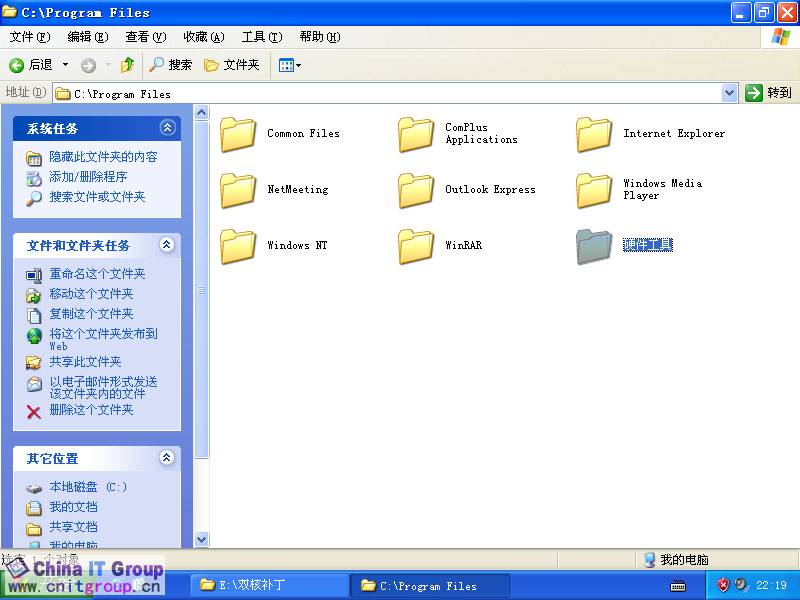Select the Windows NT folder icon
This screenshot has height=600, width=800.
coord(238,246)
